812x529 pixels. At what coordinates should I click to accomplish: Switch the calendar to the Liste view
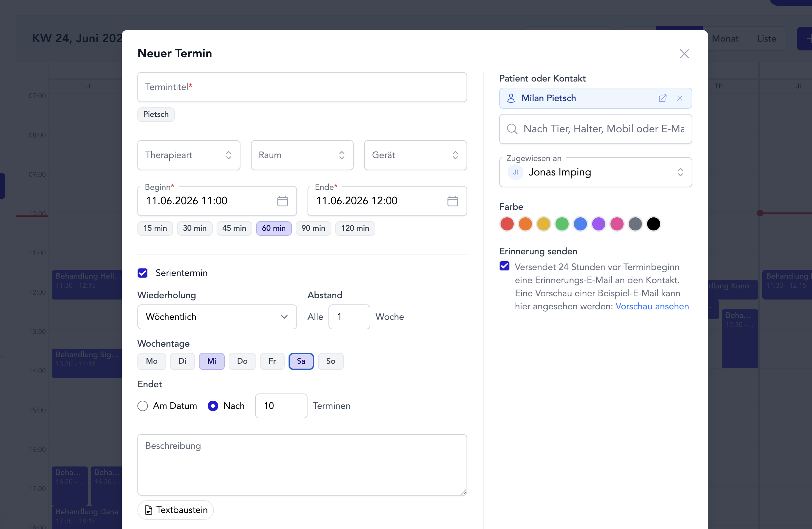(767, 39)
